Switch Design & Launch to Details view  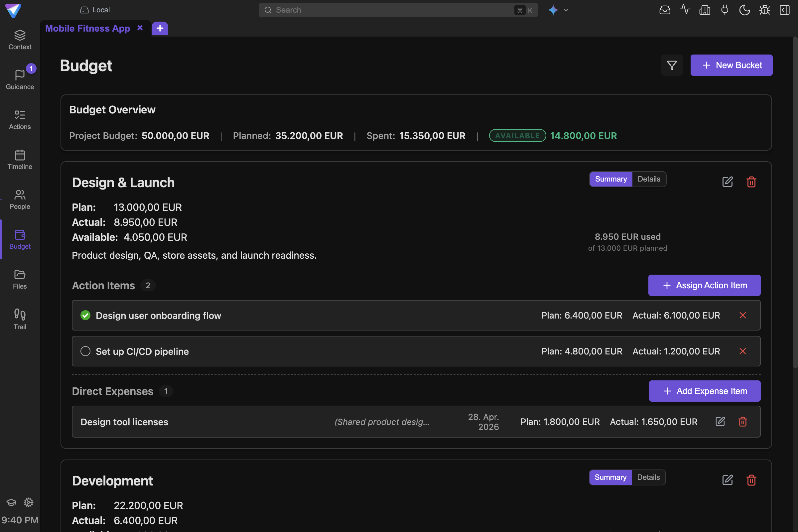(649, 179)
